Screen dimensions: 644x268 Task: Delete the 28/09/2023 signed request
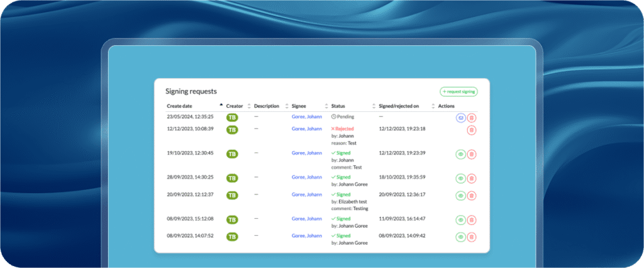[x=472, y=178]
